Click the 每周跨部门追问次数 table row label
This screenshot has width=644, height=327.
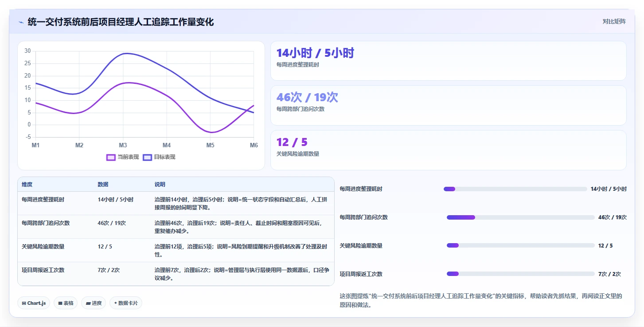(46, 223)
